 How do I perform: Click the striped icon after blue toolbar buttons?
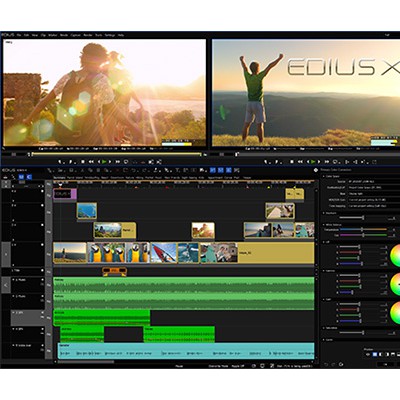coord(236,170)
